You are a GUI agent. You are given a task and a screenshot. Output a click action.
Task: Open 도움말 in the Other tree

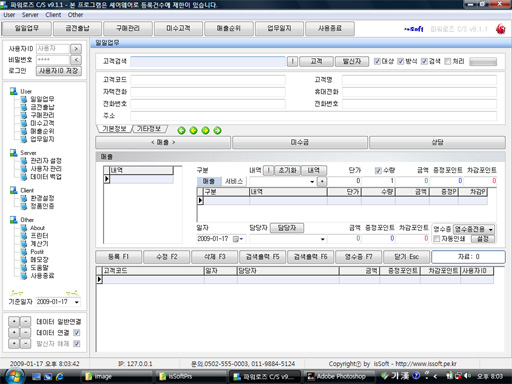(x=39, y=268)
